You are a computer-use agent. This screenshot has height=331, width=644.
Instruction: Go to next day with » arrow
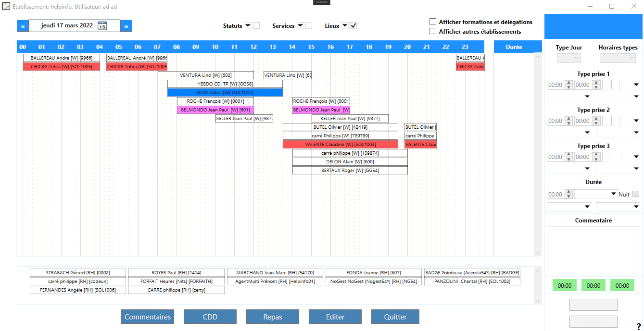(x=126, y=26)
